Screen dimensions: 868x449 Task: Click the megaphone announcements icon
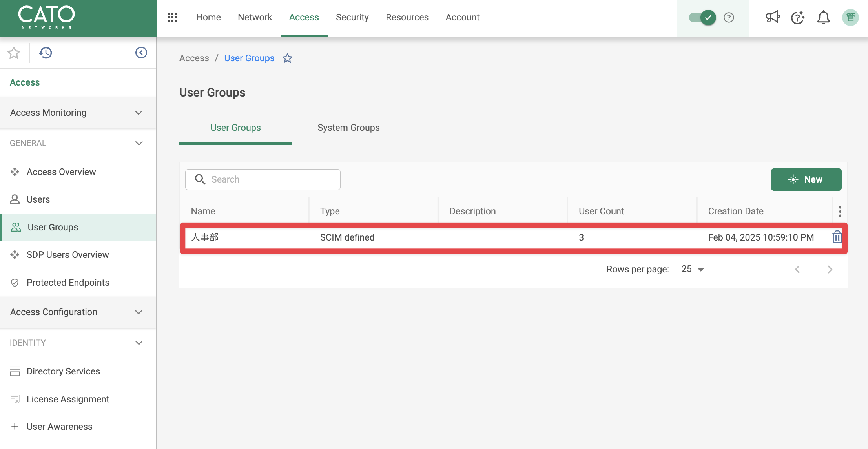pos(773,17)
